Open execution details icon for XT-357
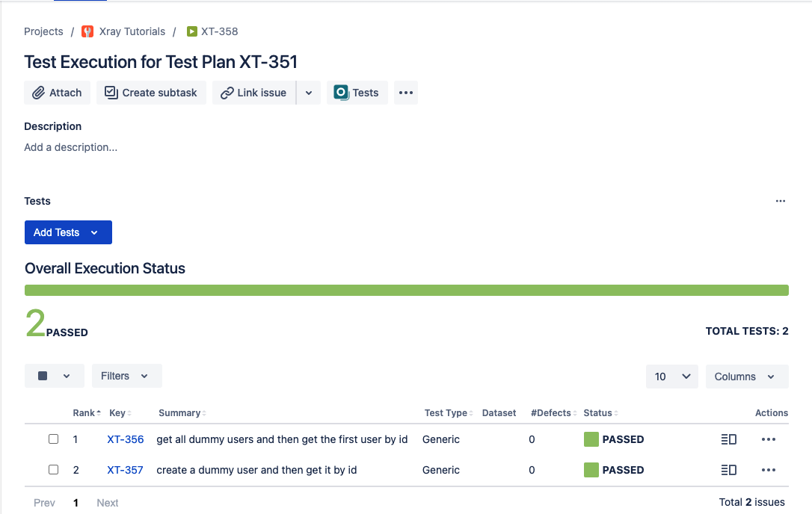This screenshot has width=812, height=514. coord(728,470)
